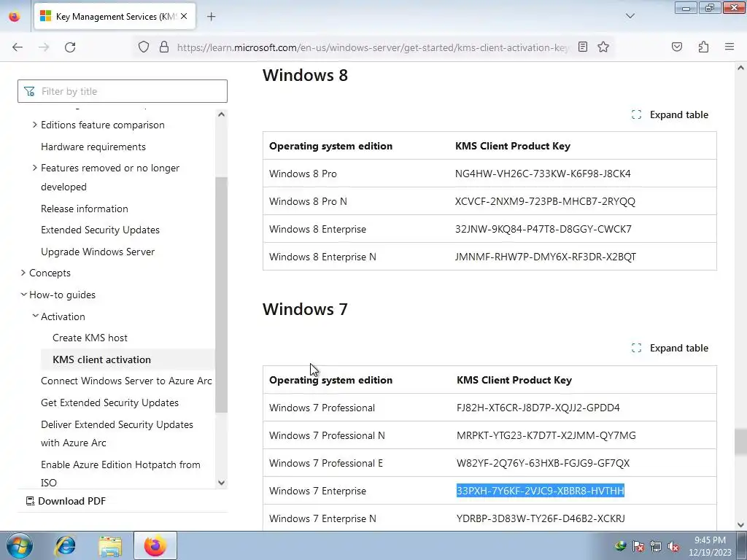Image resolution: width=747 pixels, height=560 pixels.
Task: Open Deliver Extended Security Updates with Azure Arc
Action: (117, 433)
